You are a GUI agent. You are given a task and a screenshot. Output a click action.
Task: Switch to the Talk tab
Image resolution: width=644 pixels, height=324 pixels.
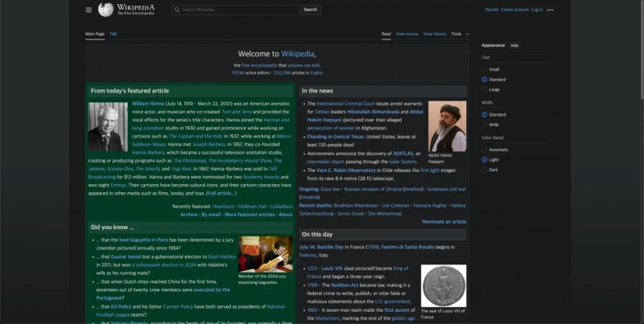click(x=114, y=34)
